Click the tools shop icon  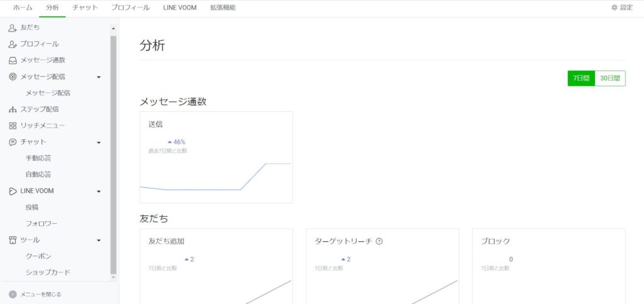(x=13, y=240)
